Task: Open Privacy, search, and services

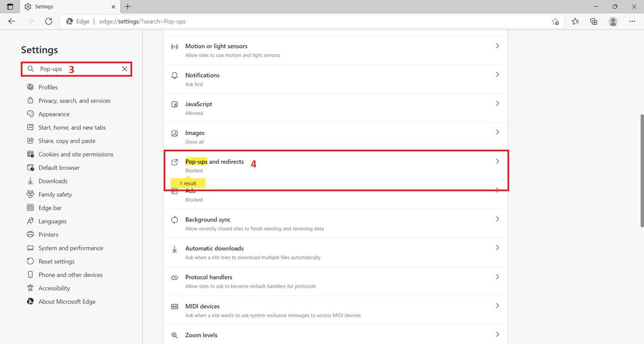Action: point(74,100)
